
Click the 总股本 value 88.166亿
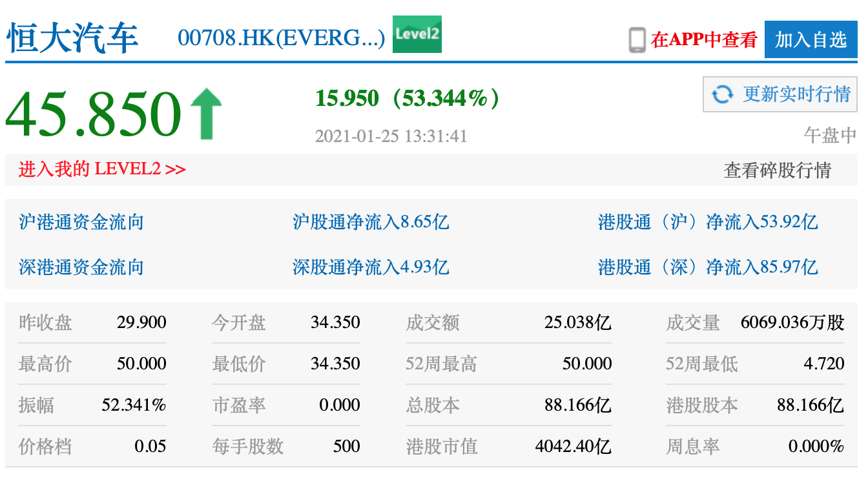click(x=578, y=405)
